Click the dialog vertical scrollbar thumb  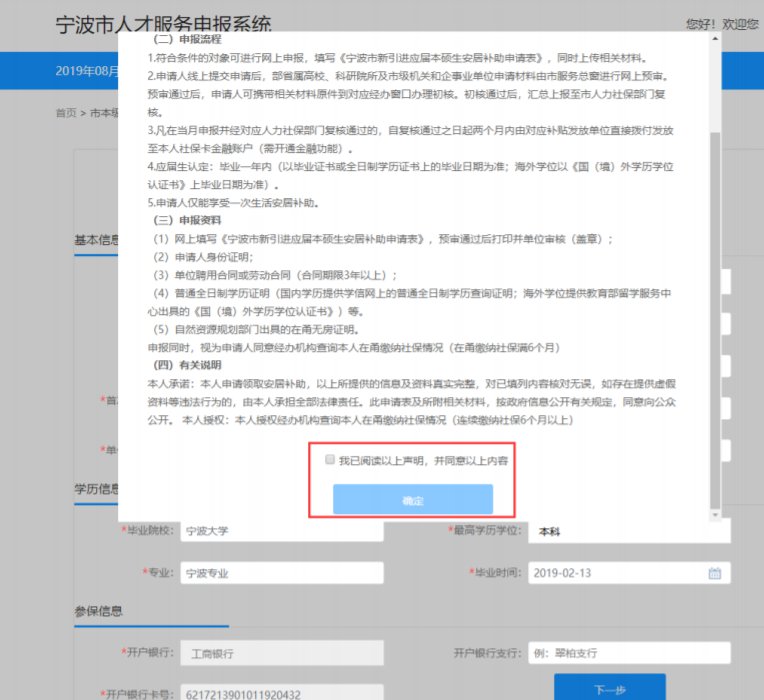[x=715, y=319]
